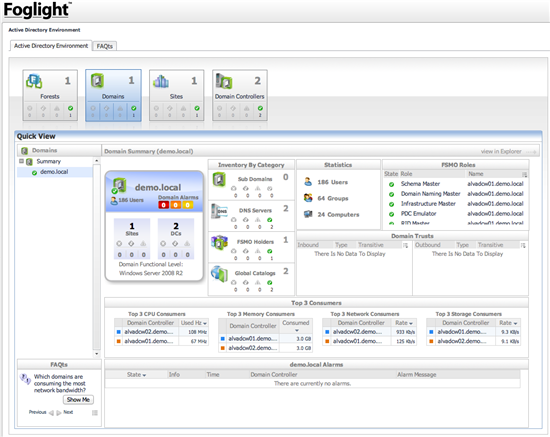
Task: Sort alarms by State column arrow
Action: pyautogui.click(x=144, y=375)
